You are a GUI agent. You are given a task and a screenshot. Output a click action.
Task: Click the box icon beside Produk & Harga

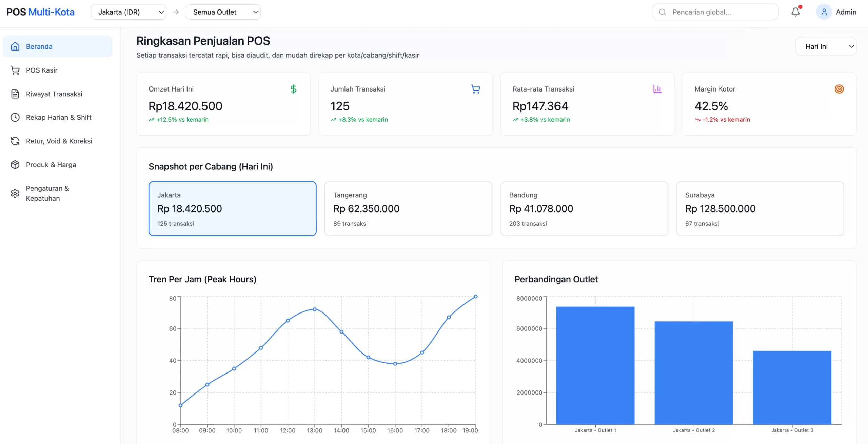15,165
